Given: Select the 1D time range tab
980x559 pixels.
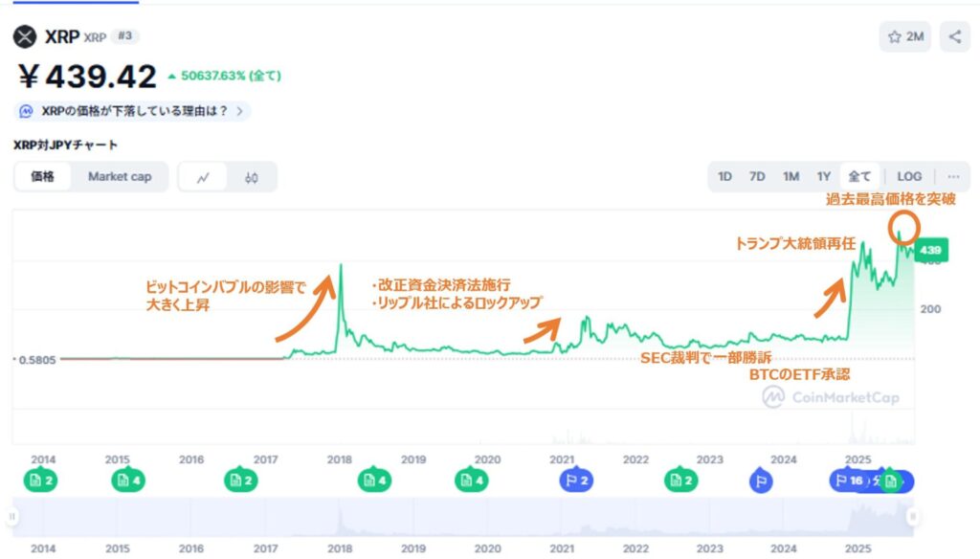Looking at the screenshot, I should click(724, 176).
